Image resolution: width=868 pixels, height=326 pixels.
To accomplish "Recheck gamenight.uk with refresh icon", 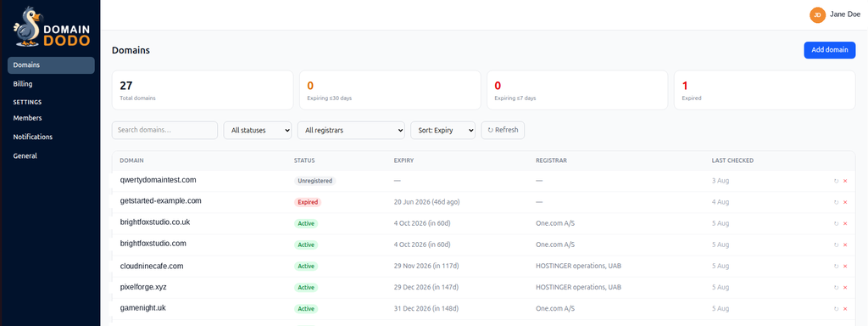I will click(x=836, y=309).
